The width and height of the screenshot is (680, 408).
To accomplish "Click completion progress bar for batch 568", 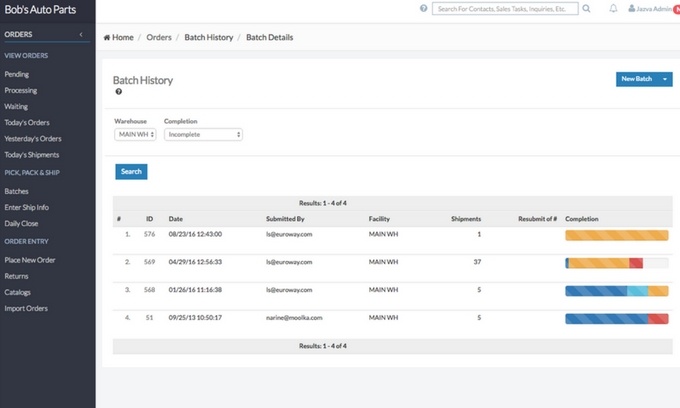I will pos(617,291).
